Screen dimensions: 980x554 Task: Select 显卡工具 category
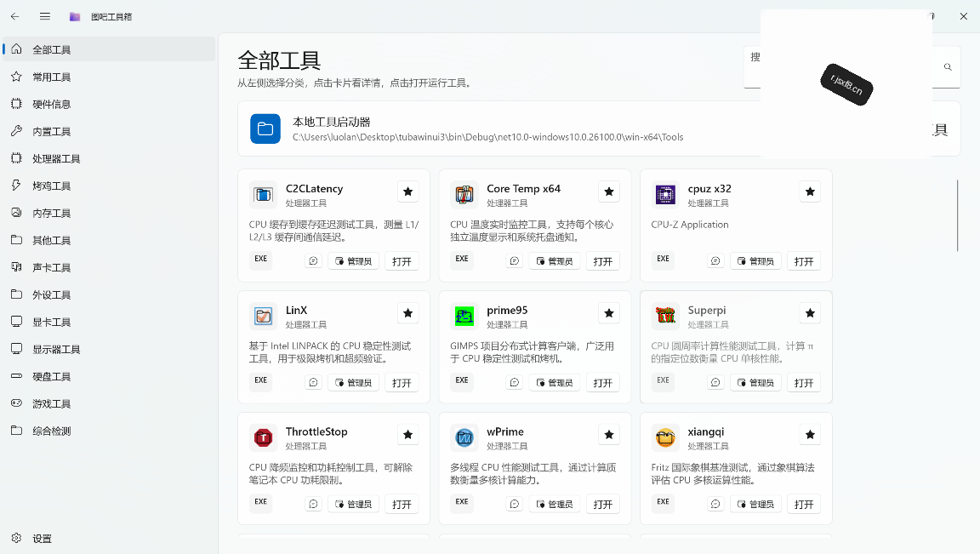[x=109, y=322]
